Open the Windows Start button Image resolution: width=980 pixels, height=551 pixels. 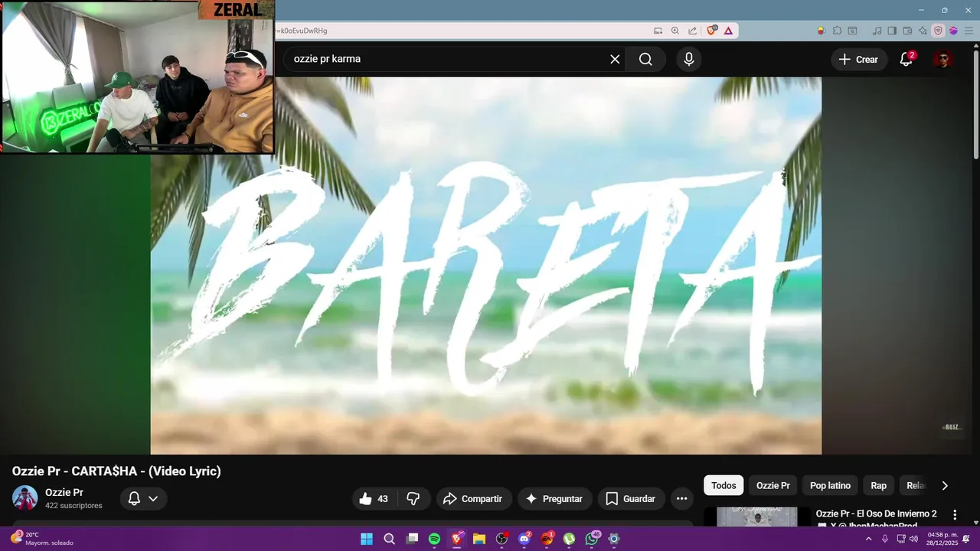367,539
